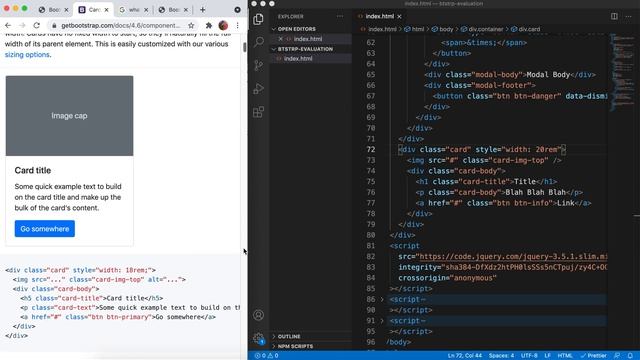This screenshot has width=640, height=360.
Task: Click the sizing options link
Action: [x=27, y=55]
